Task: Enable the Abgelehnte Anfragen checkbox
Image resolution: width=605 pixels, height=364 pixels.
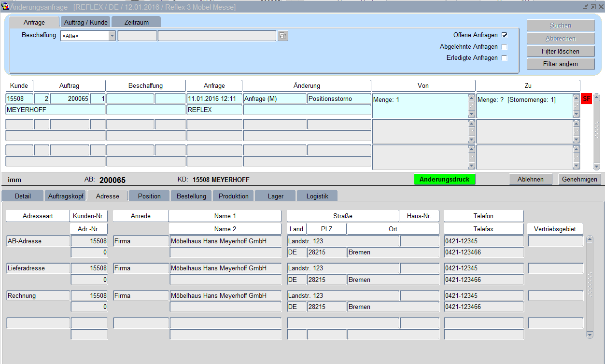Action: click(x=505, y=47)
